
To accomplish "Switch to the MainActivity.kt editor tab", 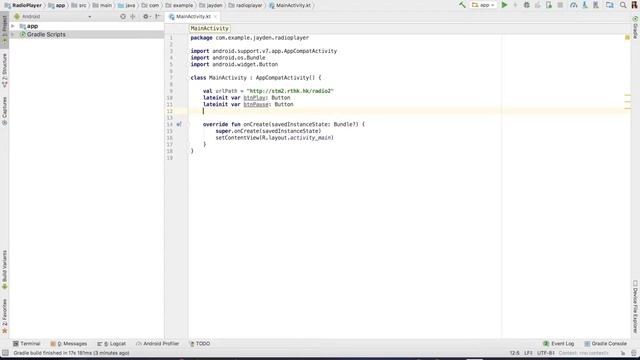I will coord(193,16).
